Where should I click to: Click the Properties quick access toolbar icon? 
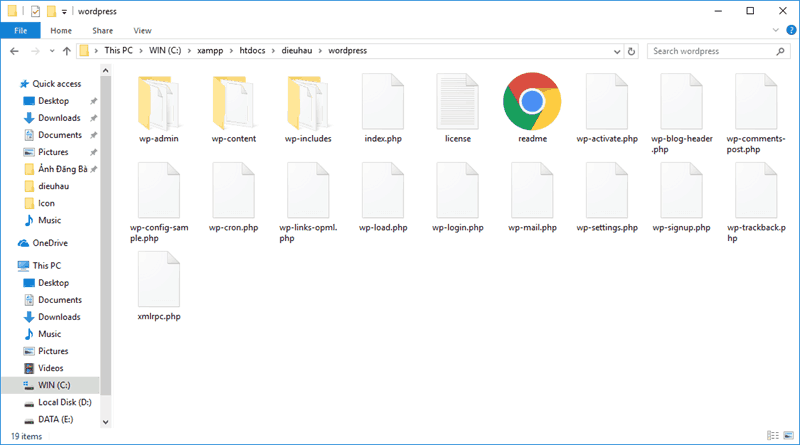click(x=35, y=11)
